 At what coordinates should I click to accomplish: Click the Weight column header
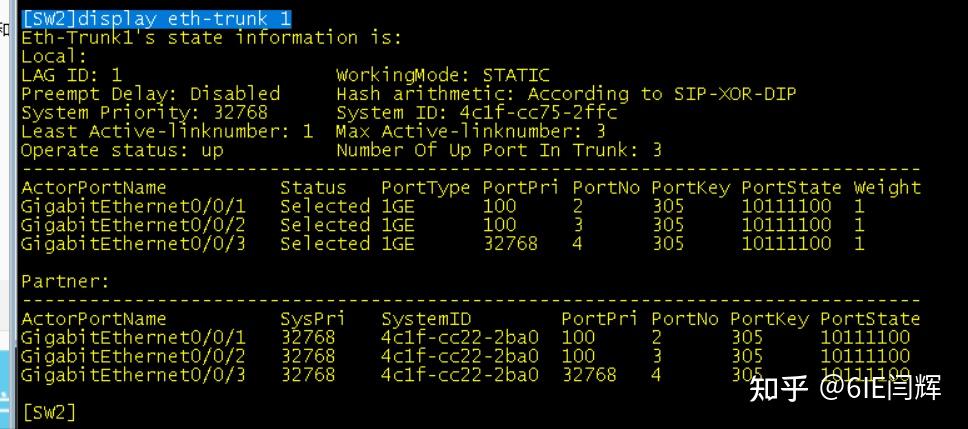[887, 187]
